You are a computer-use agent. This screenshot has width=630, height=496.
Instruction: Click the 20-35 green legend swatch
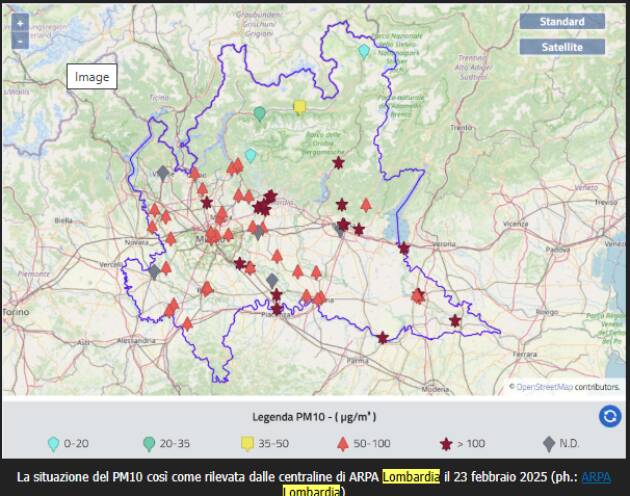click(149, 444)
